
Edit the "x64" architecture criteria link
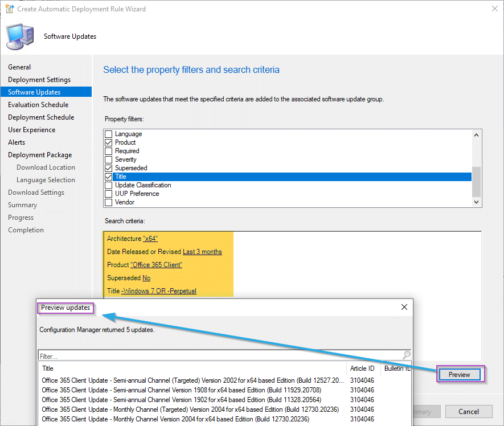point(150,239)
